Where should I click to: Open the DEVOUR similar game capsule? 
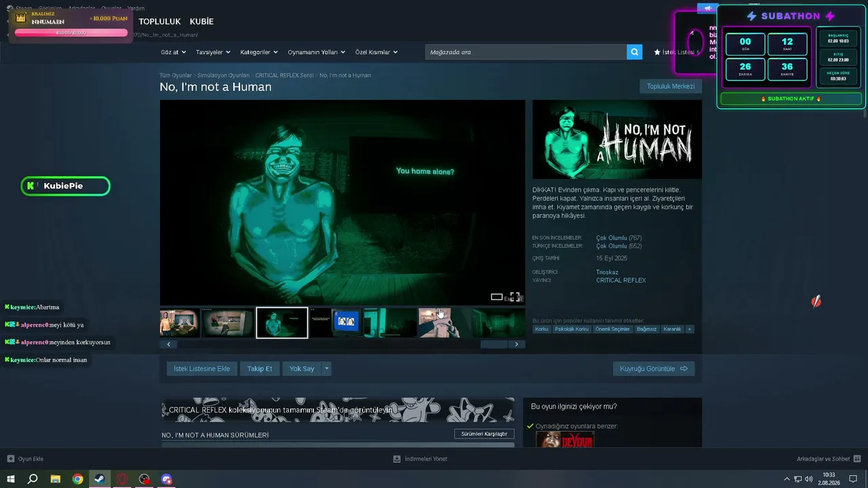(565, 439)
